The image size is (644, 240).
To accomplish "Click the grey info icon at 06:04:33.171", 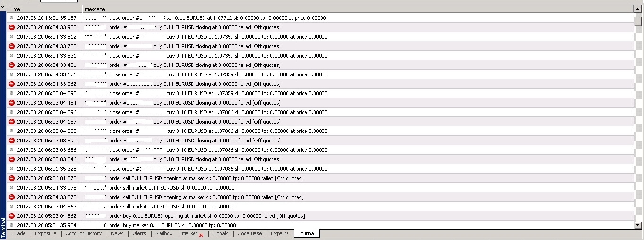I will click(x=12, y=74).
